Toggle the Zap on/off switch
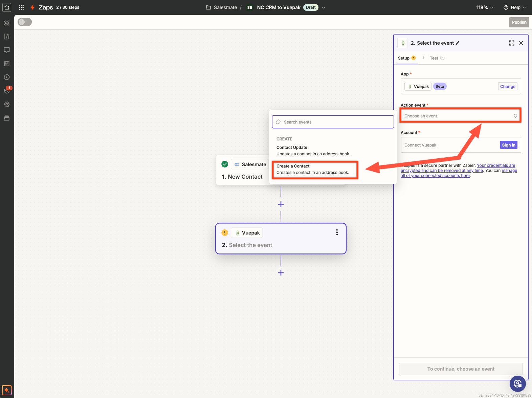532x398 pixels. pyautogui.click(x=25, y=22)
